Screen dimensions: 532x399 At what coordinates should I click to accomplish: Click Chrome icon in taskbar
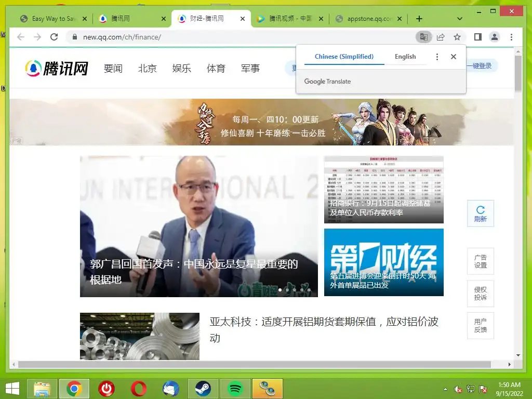click(74, 389)
